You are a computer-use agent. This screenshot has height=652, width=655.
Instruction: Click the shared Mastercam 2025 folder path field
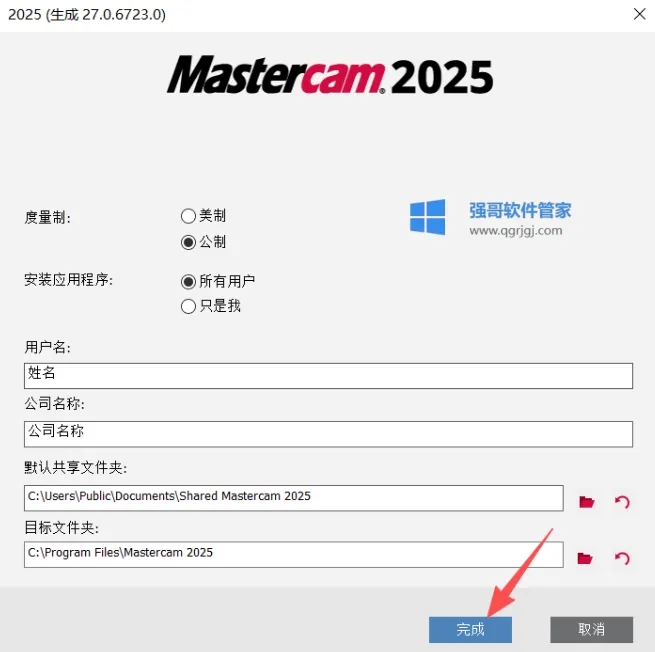pyautogui.click(x=294, y=498)
